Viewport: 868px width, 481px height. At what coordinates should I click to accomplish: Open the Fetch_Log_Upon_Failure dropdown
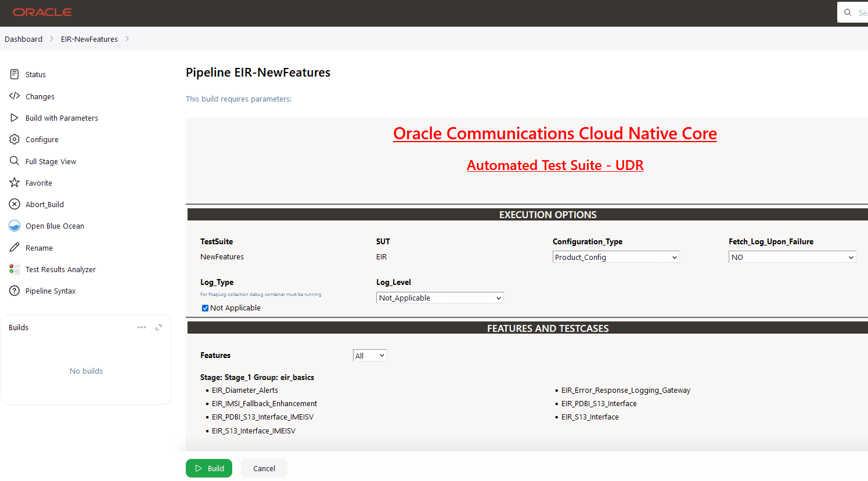[792, 257]
